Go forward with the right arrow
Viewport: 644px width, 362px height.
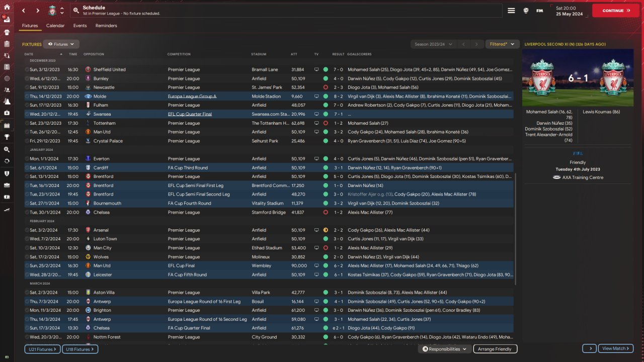(38, 11)
